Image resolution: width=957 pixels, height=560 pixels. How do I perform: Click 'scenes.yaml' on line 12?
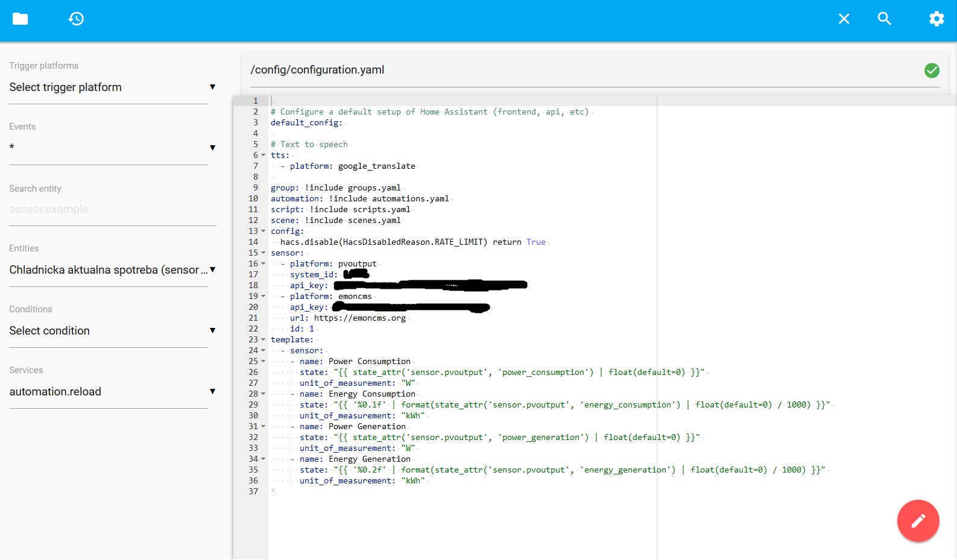pyautogui.click(x=374, y=221)
